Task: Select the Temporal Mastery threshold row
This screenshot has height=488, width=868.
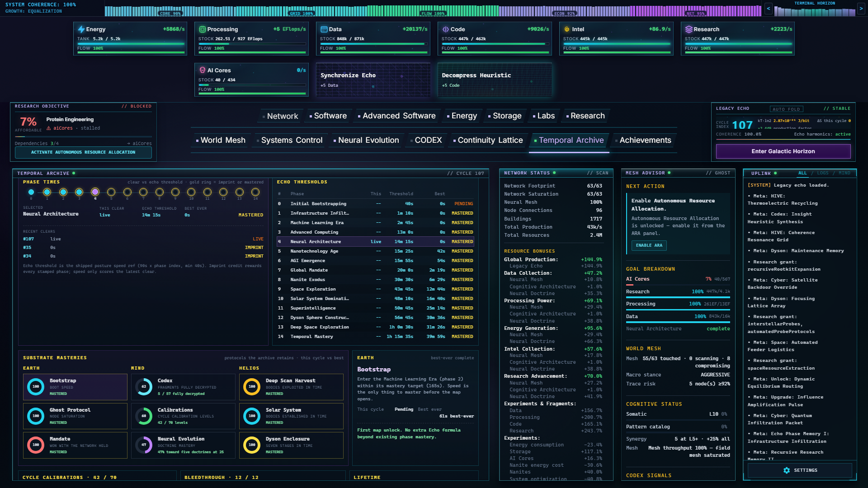Action: coord(375,337)
